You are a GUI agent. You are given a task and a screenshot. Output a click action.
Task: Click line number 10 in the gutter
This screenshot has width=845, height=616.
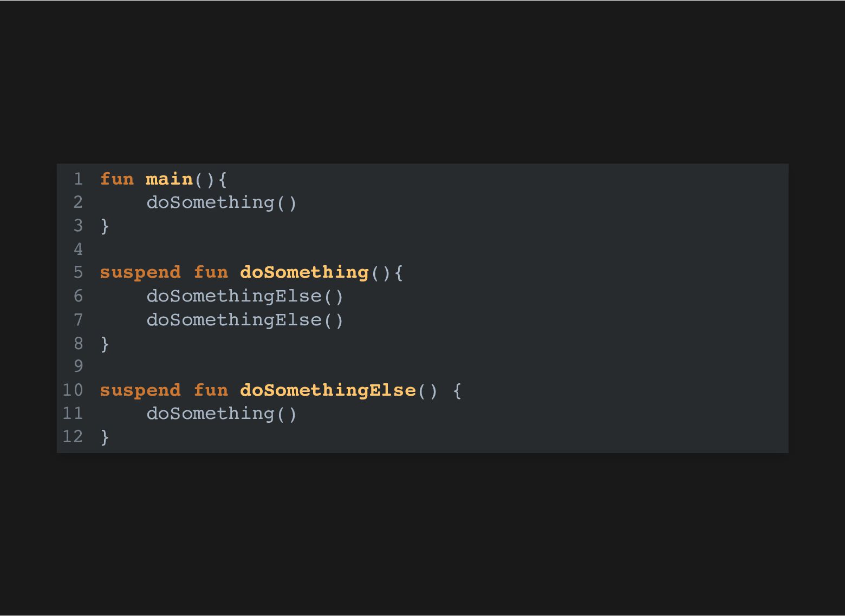(73, 390)
